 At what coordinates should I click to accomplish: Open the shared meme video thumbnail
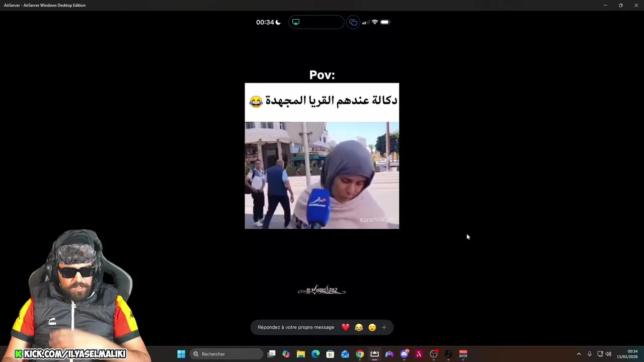[x=322, y=156]
